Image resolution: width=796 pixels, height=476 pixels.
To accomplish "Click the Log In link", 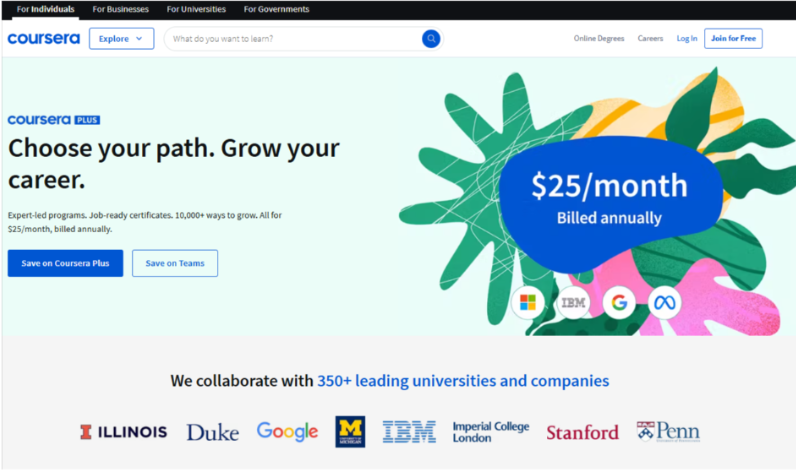I will coord(687,39).
